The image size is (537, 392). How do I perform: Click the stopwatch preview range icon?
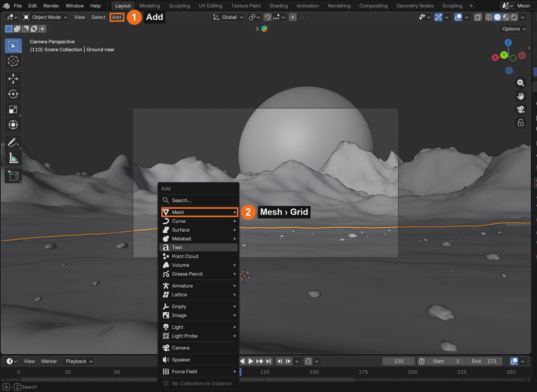[x=422, y=361]
